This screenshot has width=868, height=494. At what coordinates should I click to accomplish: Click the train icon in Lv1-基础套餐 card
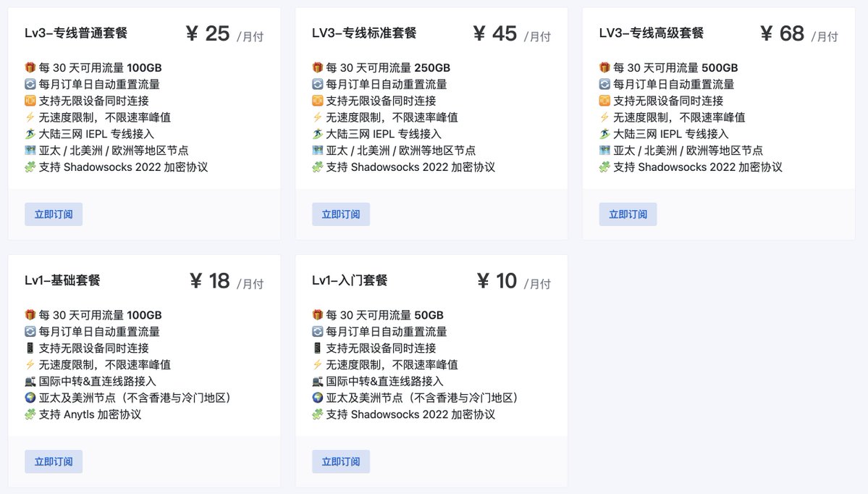pos(30,381)
